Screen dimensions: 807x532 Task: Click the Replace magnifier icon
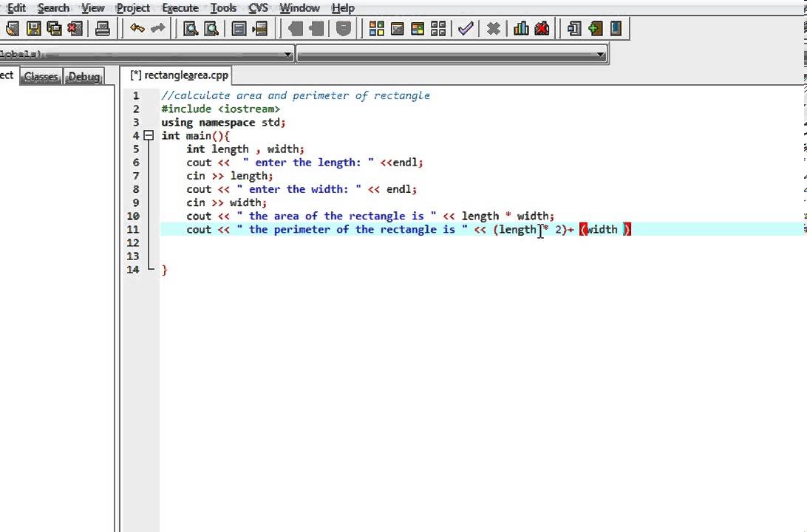coord(211,28)
